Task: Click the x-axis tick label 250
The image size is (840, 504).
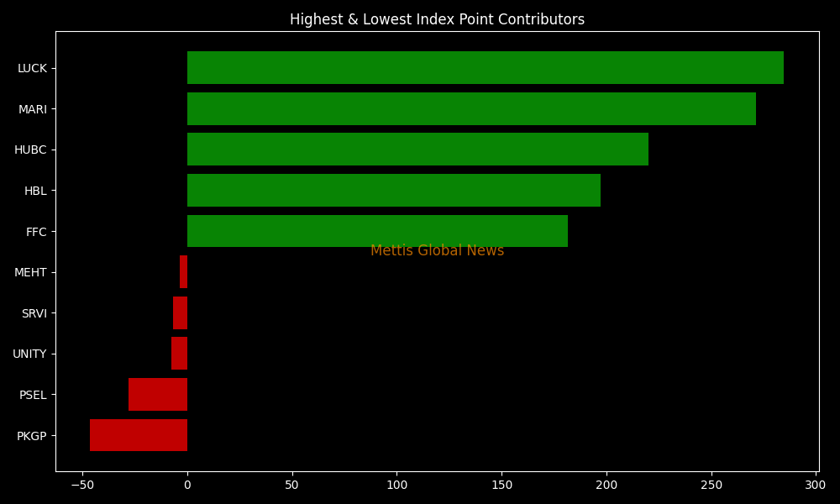Action: [712, 486]
